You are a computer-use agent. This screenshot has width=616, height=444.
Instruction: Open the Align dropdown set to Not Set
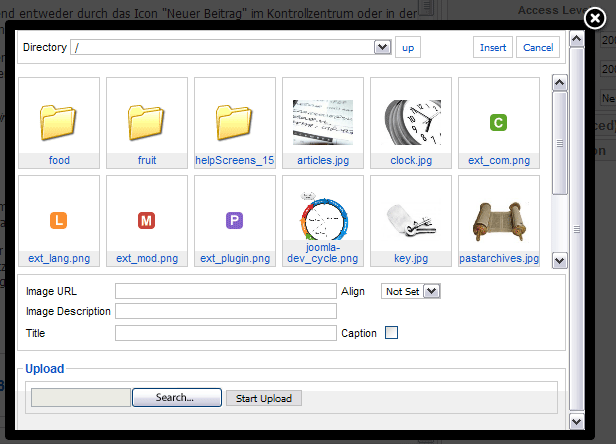pos(411,291)
